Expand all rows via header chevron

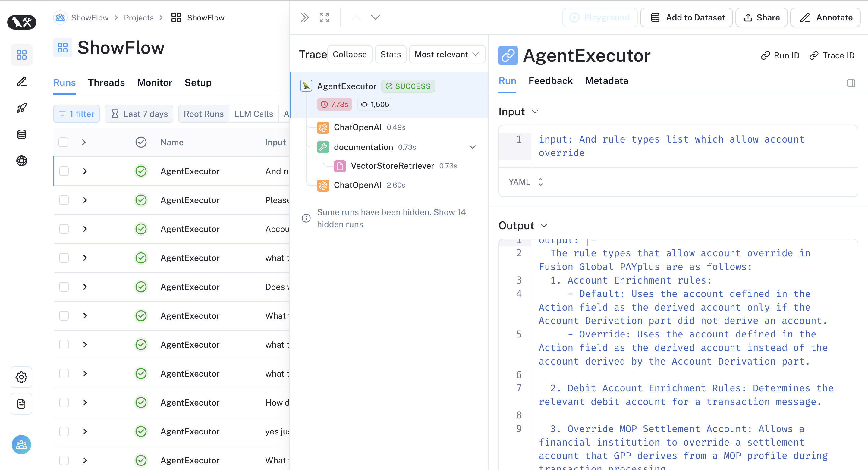(x=84, y=142)
